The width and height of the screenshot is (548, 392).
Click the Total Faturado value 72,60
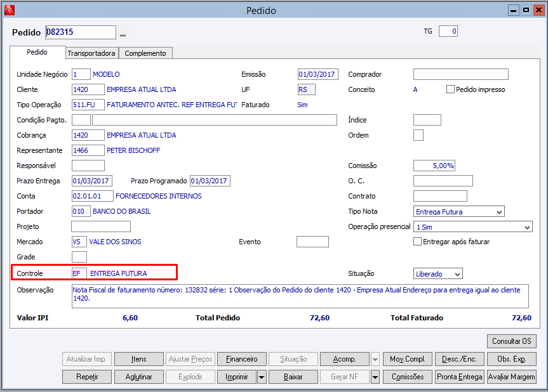[521, 318]
